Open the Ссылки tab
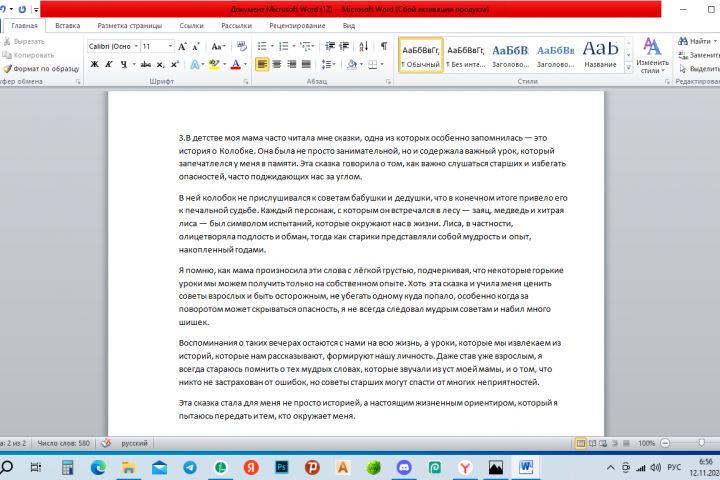This screenshot has width=720, height=480. (x=191, y=26)
